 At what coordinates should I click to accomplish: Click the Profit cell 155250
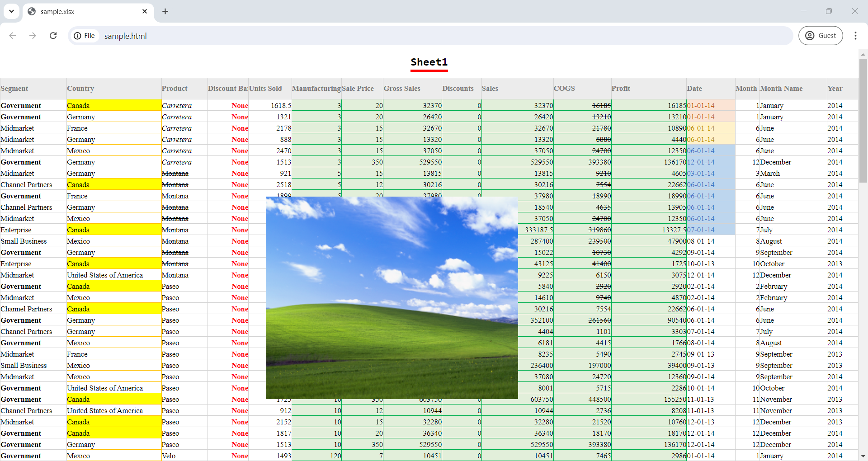click(649, 399)
